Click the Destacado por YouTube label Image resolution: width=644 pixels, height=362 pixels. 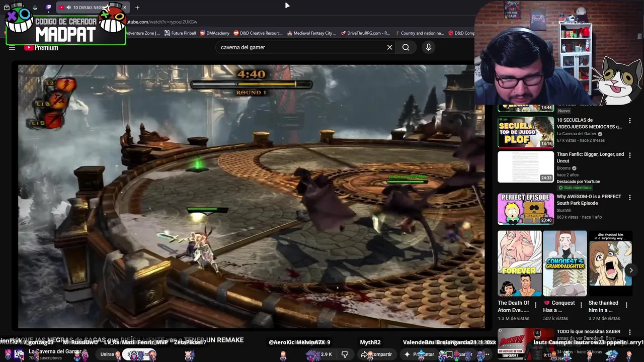pyautogui.click(x=578, y=182)
